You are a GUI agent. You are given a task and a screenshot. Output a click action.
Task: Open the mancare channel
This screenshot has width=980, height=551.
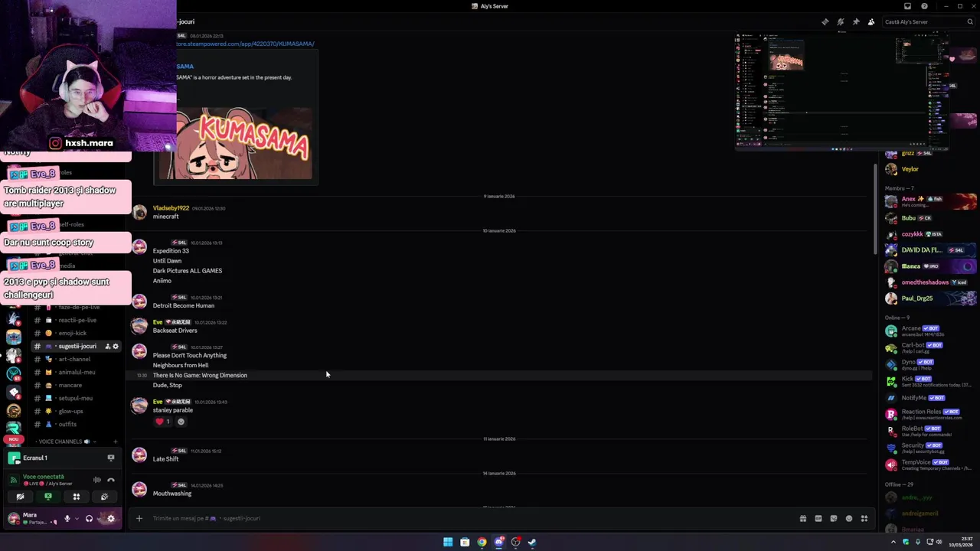click(x=75, y=385)
